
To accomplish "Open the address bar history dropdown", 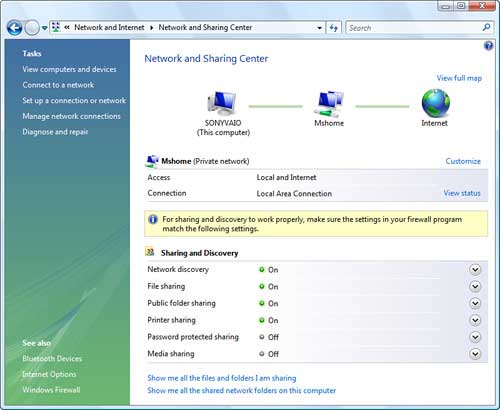I will [319, 28].
